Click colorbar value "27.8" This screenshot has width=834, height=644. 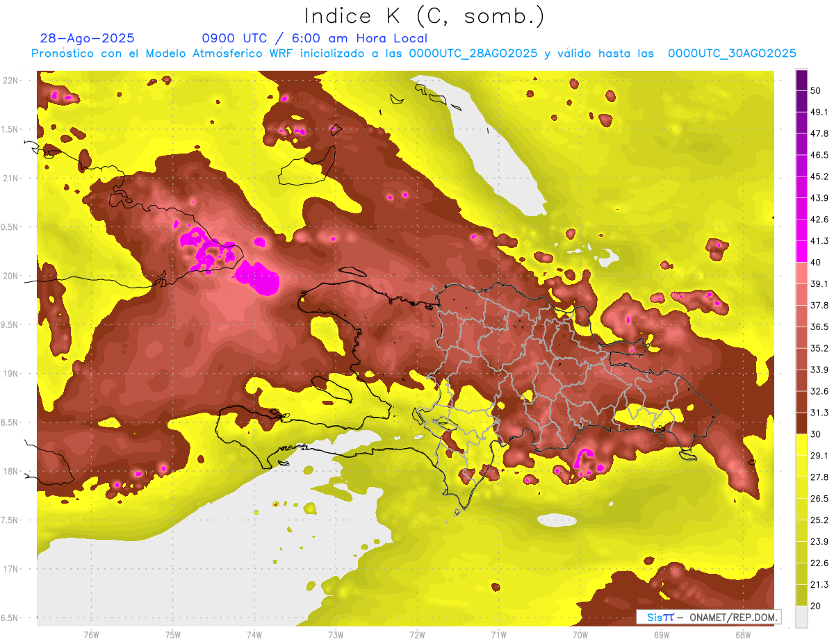pyautogui.click(x=819, y=477)
